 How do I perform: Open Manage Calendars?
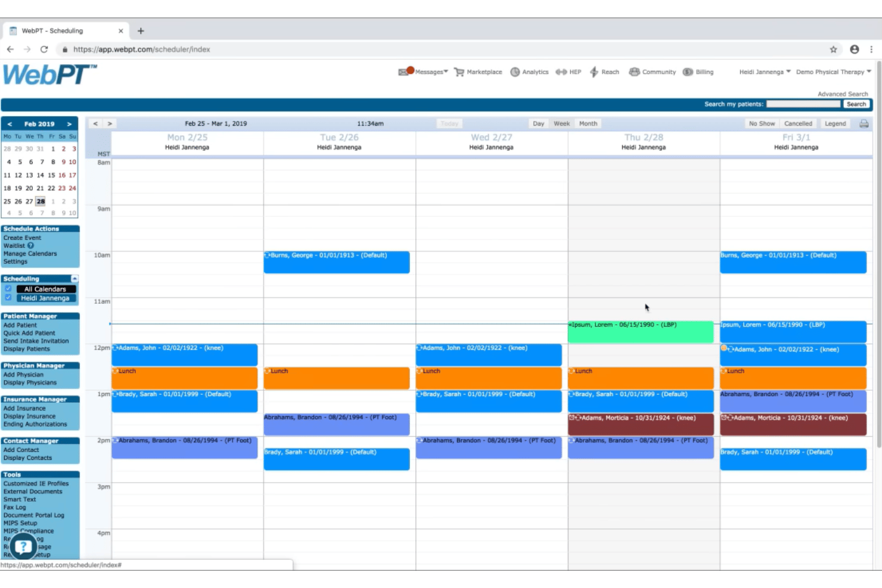pyautogui.click(x=30, y=254)
